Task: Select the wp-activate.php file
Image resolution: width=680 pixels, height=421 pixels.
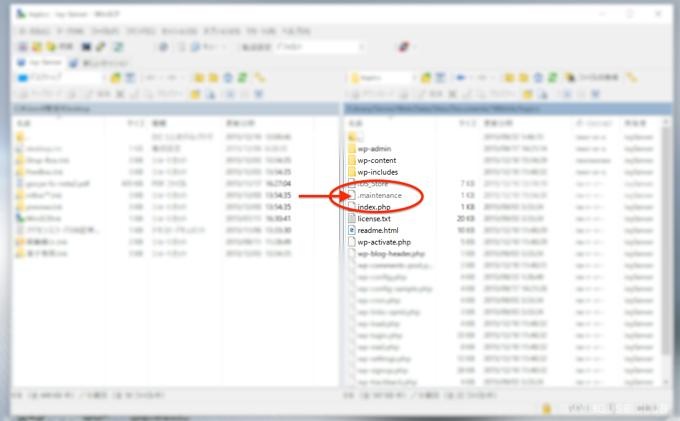Action: pyautogui.click(x=384, y=241)
